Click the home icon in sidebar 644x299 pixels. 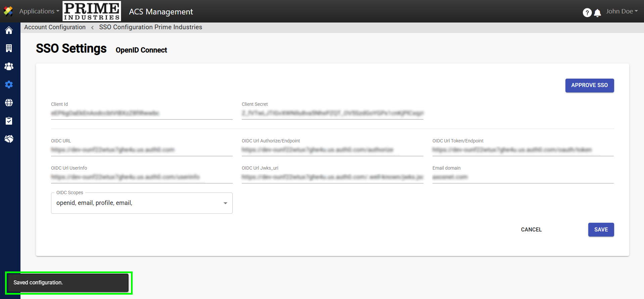coord(9,30)
